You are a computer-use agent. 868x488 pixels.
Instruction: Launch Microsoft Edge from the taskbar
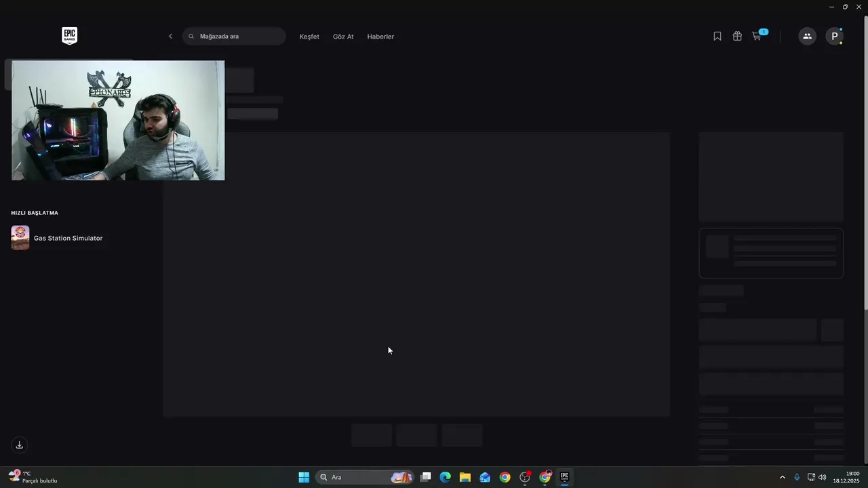click(446, 477)
